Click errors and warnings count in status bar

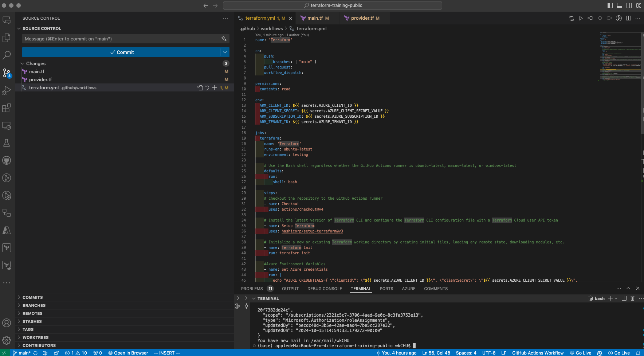click(x=76, y=353)
